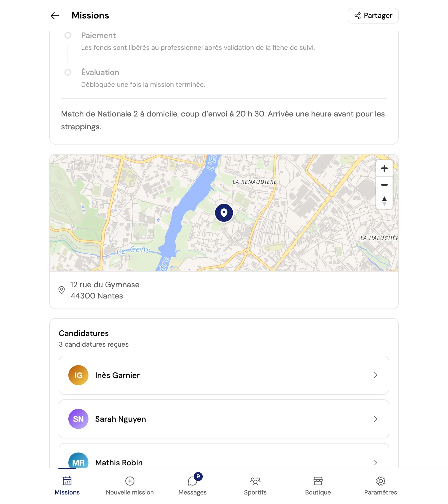Click the "Candidatures" heading
Image resolution: width=448 pixels, height=504 pixels.
click(x=84, y=333)
